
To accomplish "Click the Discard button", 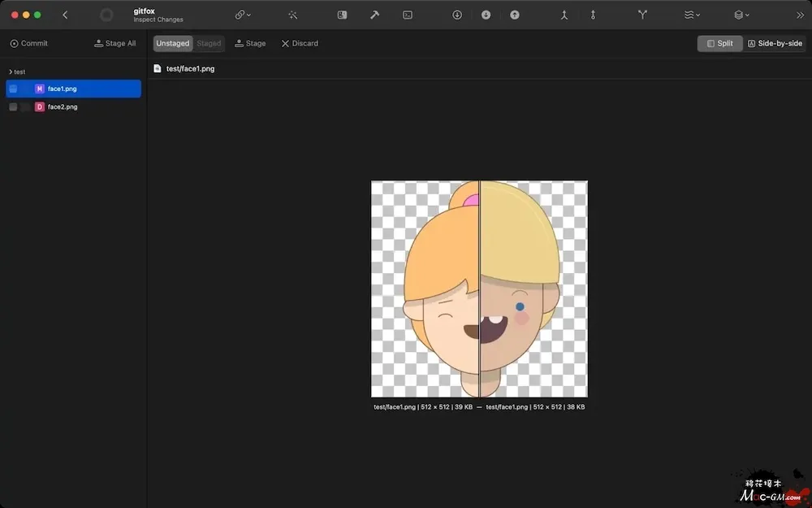I will [x=300, y=44].
